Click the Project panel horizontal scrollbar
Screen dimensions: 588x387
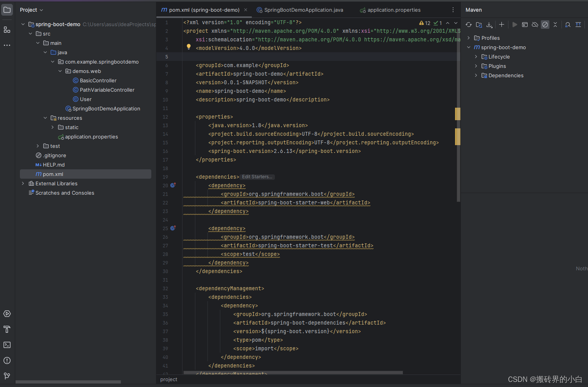click(x=68, y=382)
